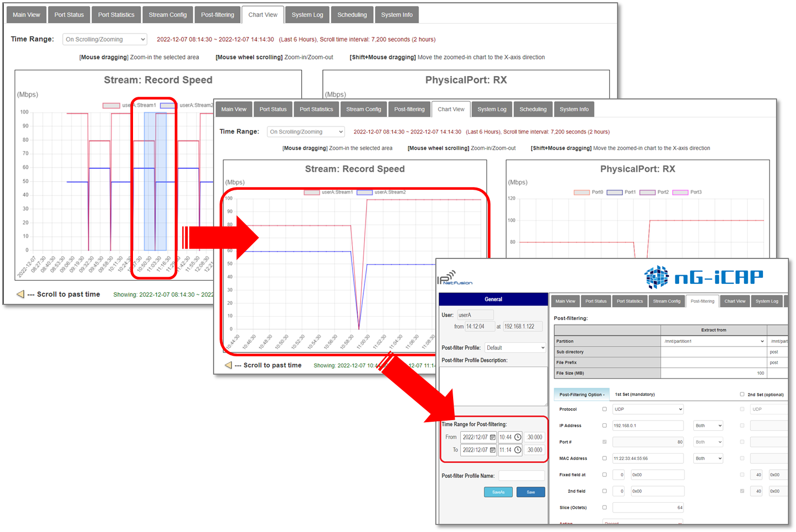The height and width of the screenshot is (532, 796).
Task: Open the Partition dropdown showing /mnt/partition1
Action: coord(714,341)
